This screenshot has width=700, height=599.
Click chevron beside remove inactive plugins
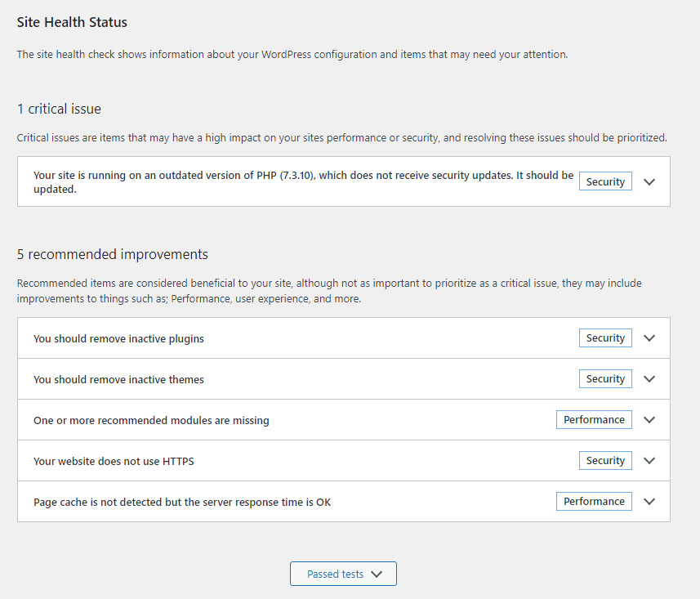click(x=649, y=338)
